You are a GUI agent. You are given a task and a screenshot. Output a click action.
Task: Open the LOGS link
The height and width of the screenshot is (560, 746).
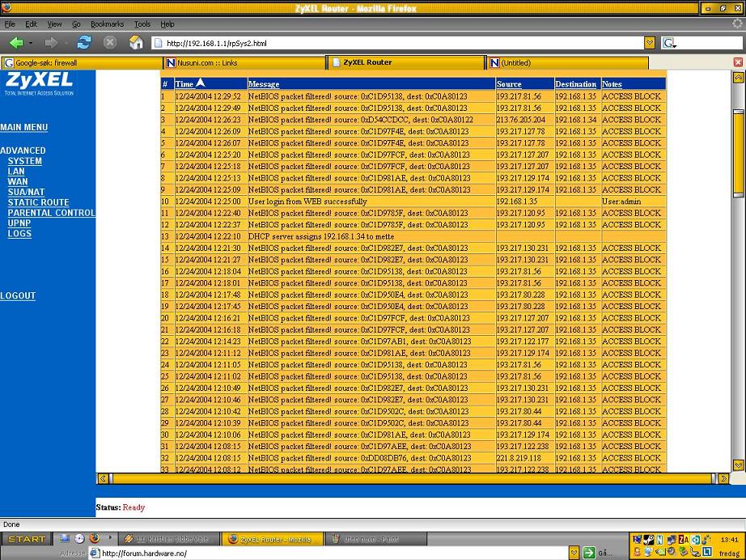[19, 233]
